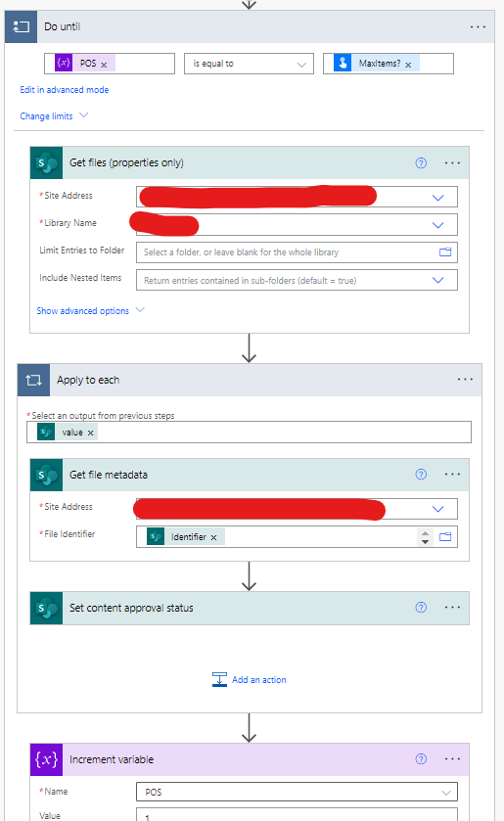Image resolution: width=504 pixels, height=821 pixels.
Task: Click Add an action inside Apply to each
Action: click(250, 680)
